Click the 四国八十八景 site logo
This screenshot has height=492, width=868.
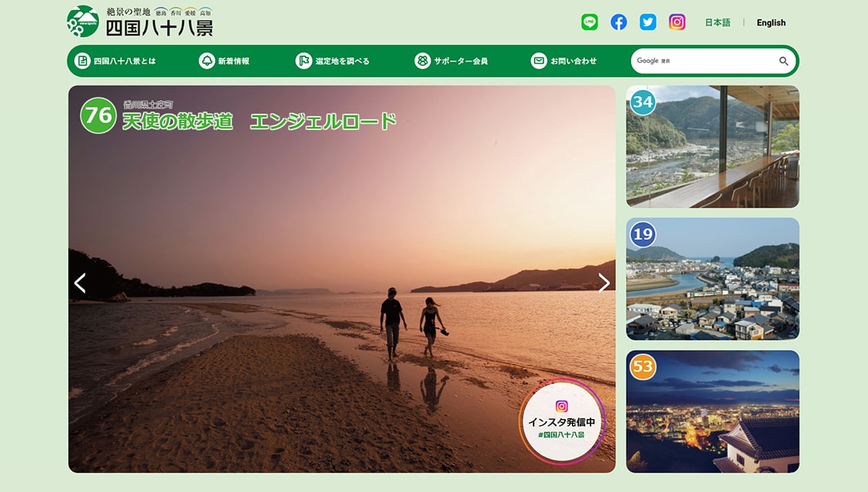[140, 22]
